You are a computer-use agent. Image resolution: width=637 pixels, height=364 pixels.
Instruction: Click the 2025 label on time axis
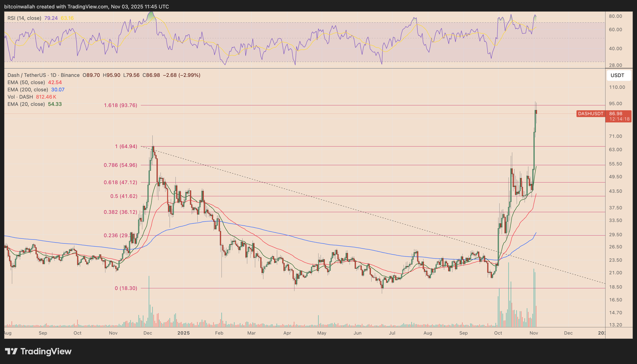183,333
